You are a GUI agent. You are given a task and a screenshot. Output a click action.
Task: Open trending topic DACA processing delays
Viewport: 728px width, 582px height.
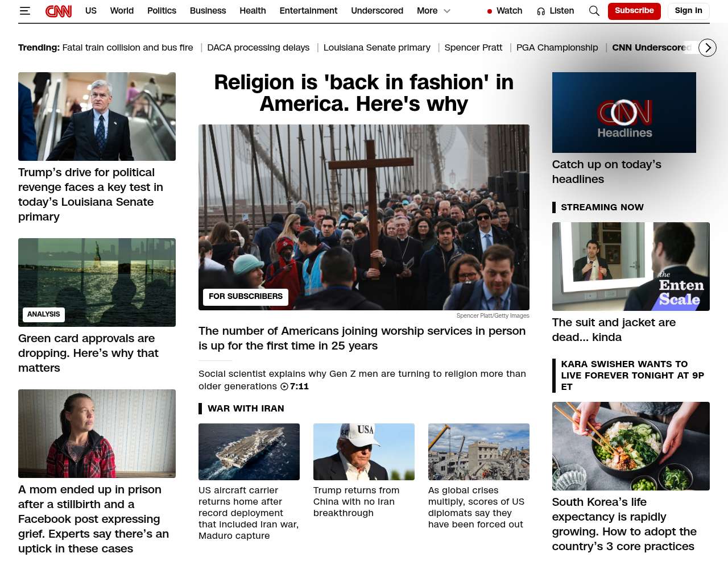(x=258, y=48)
